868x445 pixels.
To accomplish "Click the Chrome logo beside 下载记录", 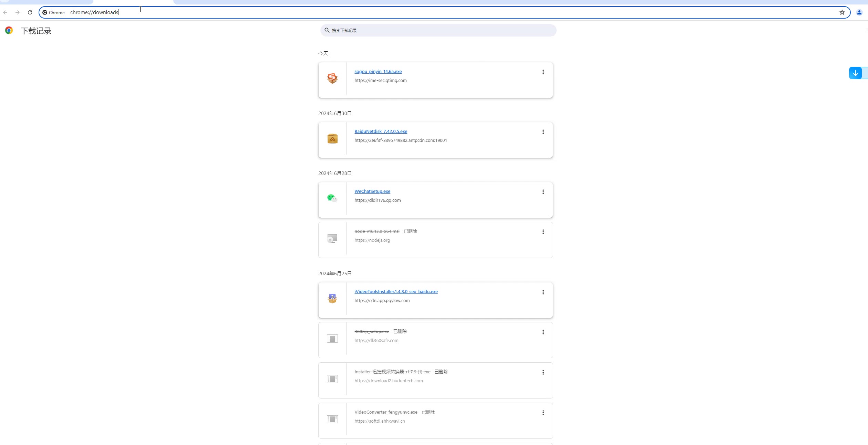I will (9, 31).
